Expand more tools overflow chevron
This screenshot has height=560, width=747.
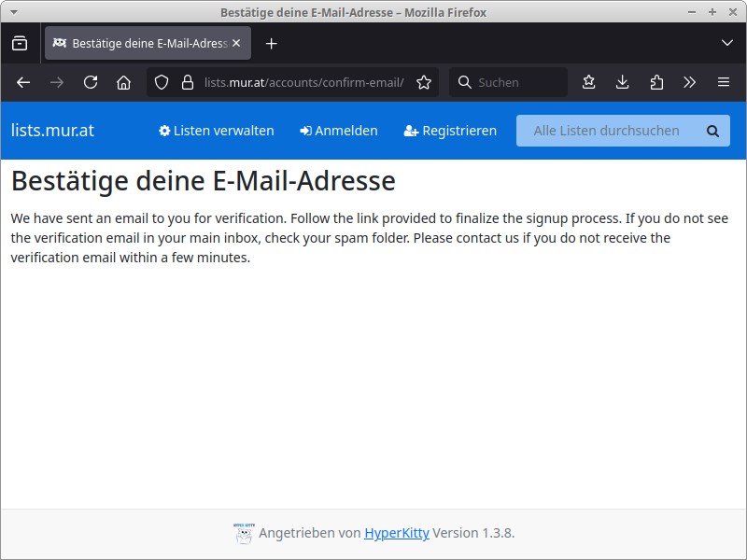click(x=690, y=82)
